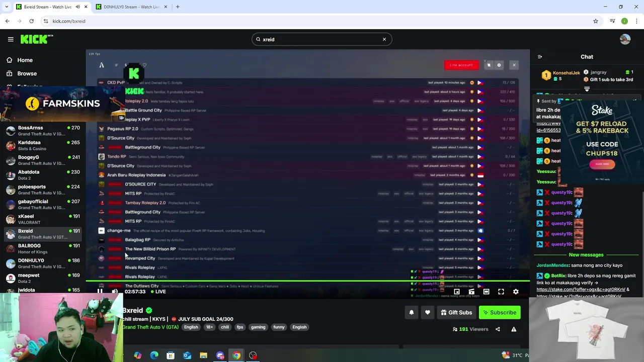644x362 pixels.
Task: Open File Explorer from taskbar
Action: [x=203, y=355]
